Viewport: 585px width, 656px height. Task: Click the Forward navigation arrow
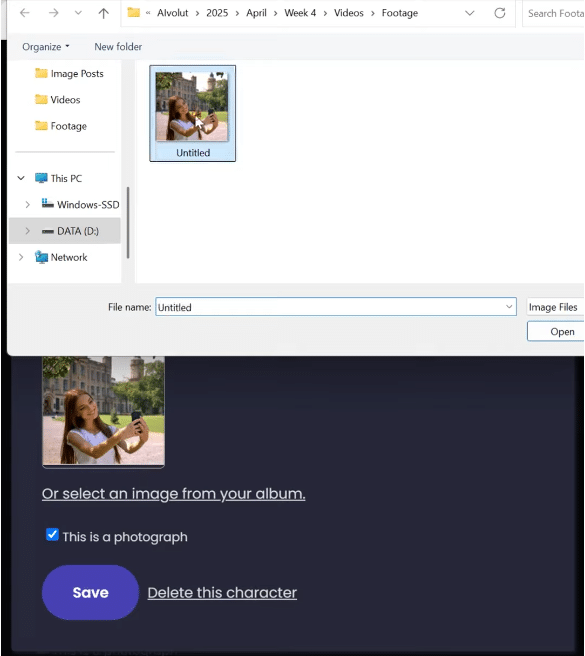click(x=53, y=13)
